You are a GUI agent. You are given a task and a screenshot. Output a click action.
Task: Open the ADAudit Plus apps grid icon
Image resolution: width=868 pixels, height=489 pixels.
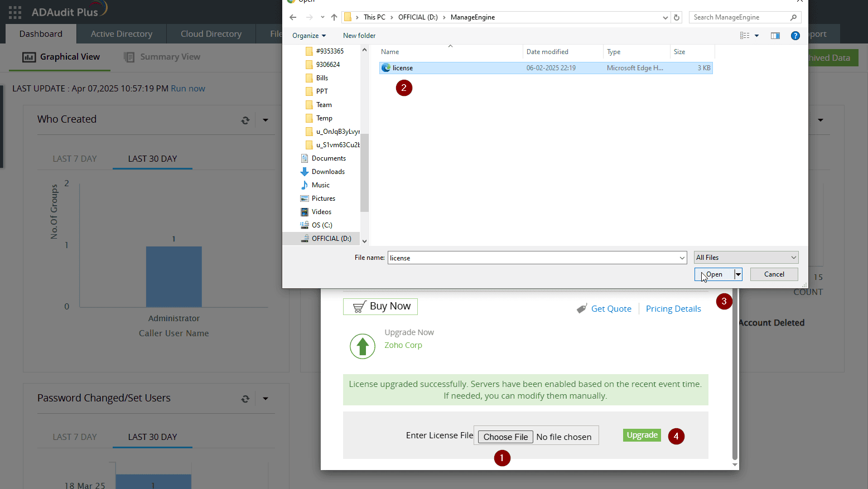pos(15,12)
